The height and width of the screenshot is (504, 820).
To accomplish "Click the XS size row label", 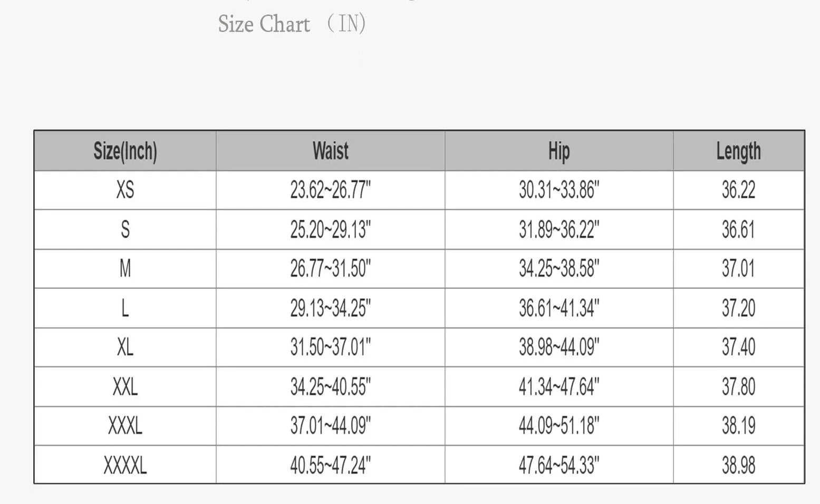I will point(125,190).
